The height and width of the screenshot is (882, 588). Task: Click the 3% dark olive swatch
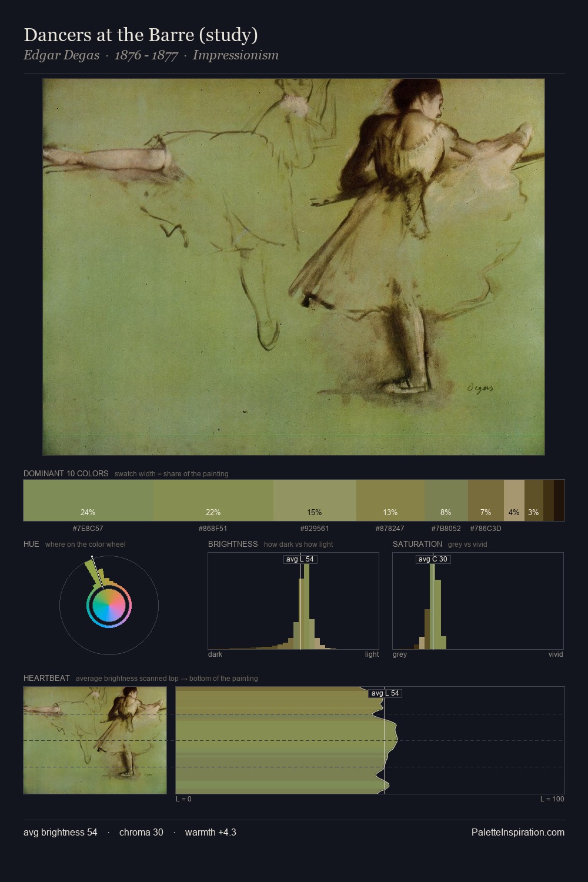(x=533, y=500)
